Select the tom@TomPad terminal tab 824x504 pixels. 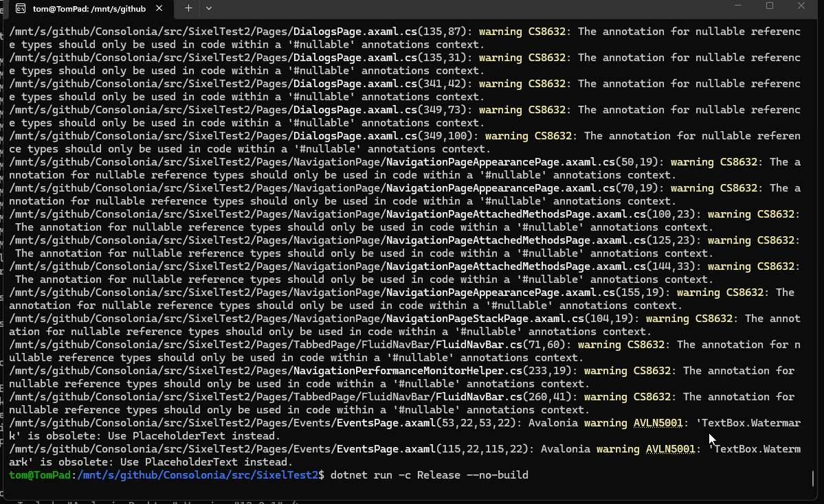88,8
